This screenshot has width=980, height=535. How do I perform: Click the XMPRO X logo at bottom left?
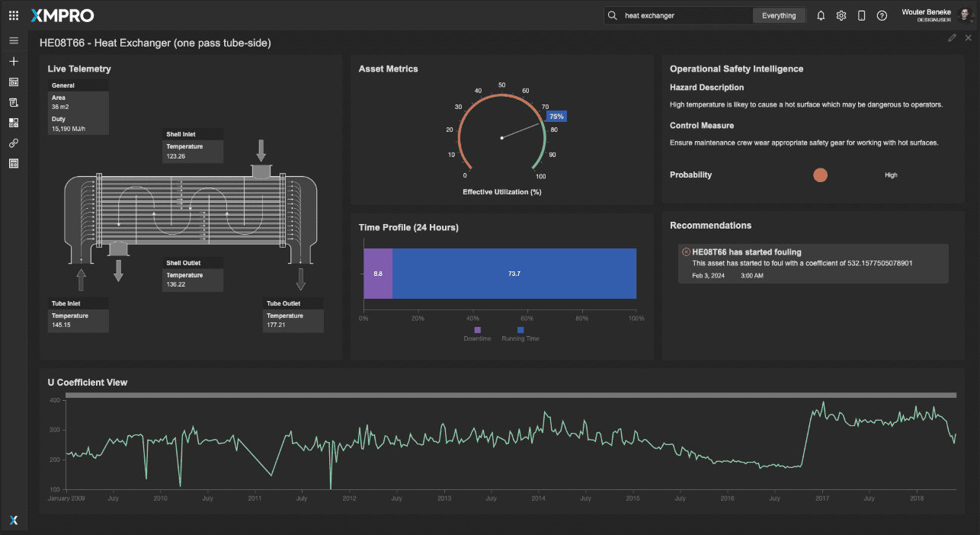[x=14, y=520]
